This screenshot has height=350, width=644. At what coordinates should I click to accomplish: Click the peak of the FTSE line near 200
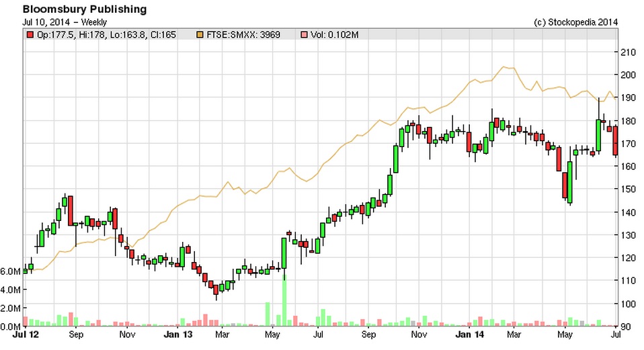coord(504,67)
